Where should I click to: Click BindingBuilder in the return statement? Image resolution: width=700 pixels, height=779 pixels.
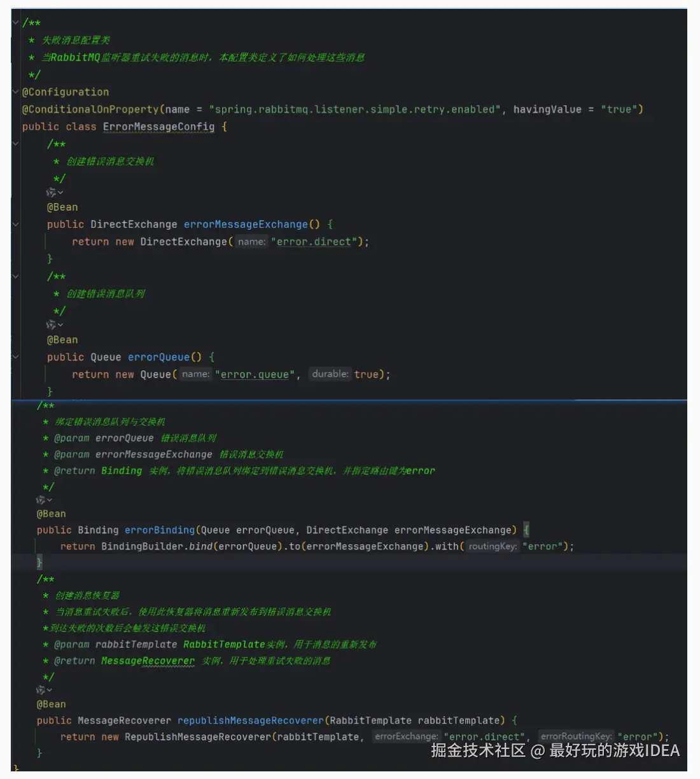[x=142, y=546]
